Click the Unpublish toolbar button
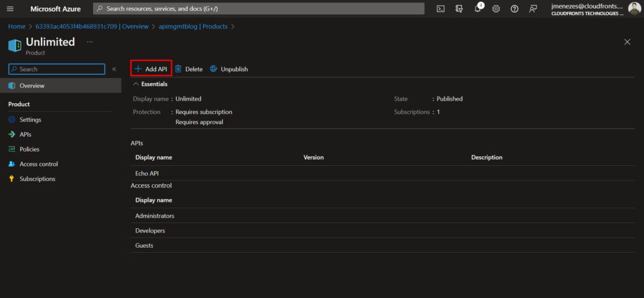This screenshot has height=298, width=644. click(x=229, y=69)
